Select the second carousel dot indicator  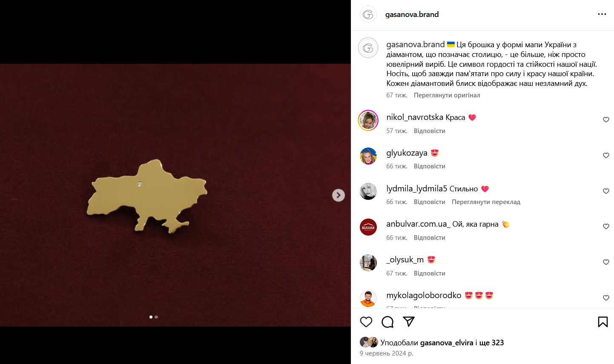156,317
